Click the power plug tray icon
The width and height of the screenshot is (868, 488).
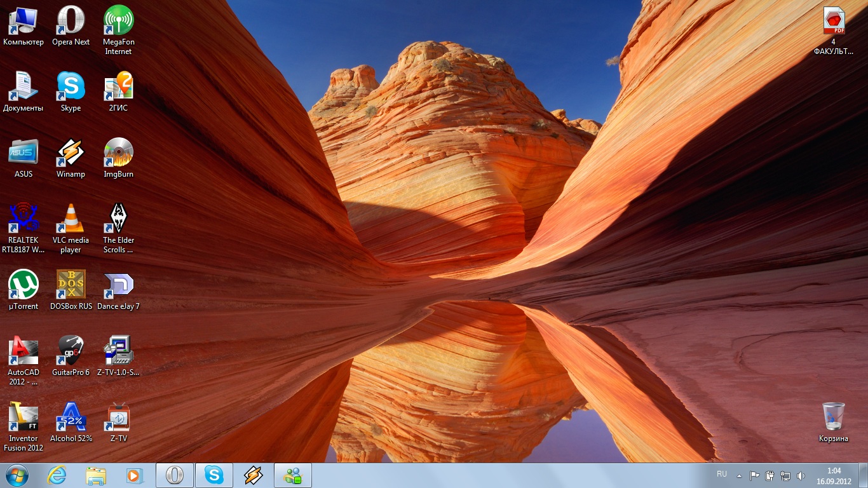[770, 475]
